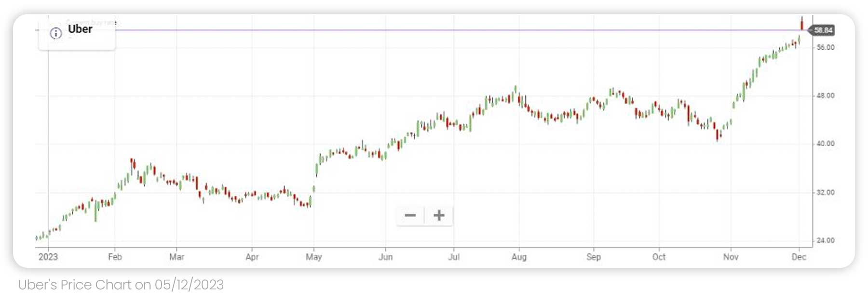Click the 32.00 price axis label

(826, 192)
